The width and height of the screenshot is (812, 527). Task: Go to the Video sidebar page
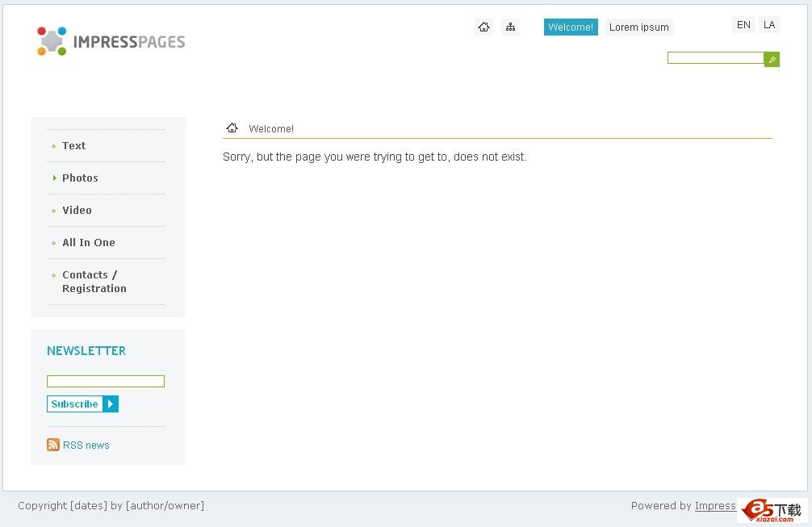[77, 211]
